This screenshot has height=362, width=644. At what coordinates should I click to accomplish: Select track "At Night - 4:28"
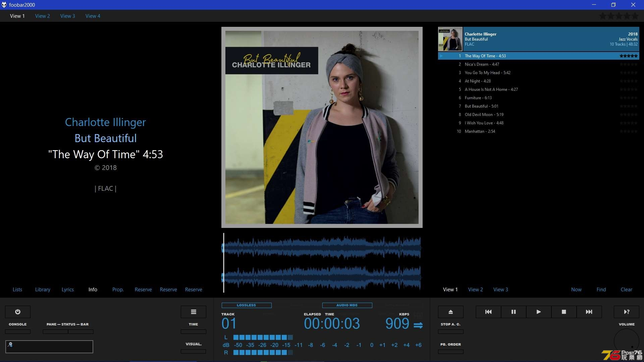tap(539, 81)
